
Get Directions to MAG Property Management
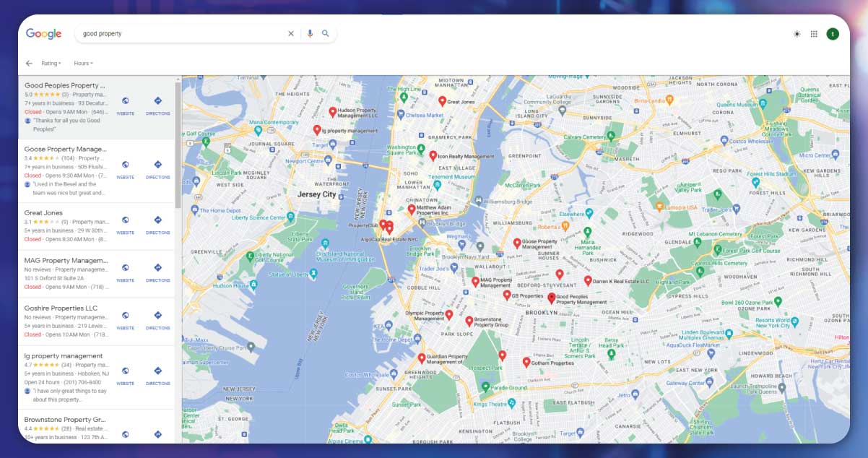[158, 272]
